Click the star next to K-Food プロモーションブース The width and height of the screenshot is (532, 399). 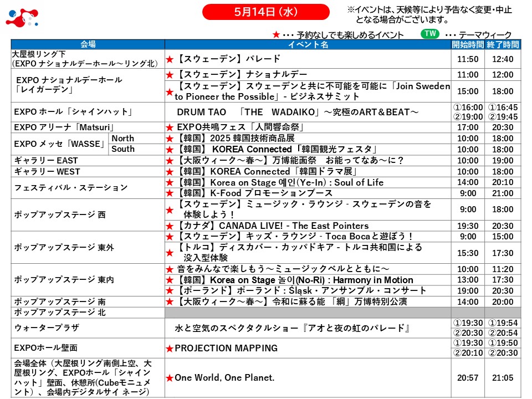point(170,193)
